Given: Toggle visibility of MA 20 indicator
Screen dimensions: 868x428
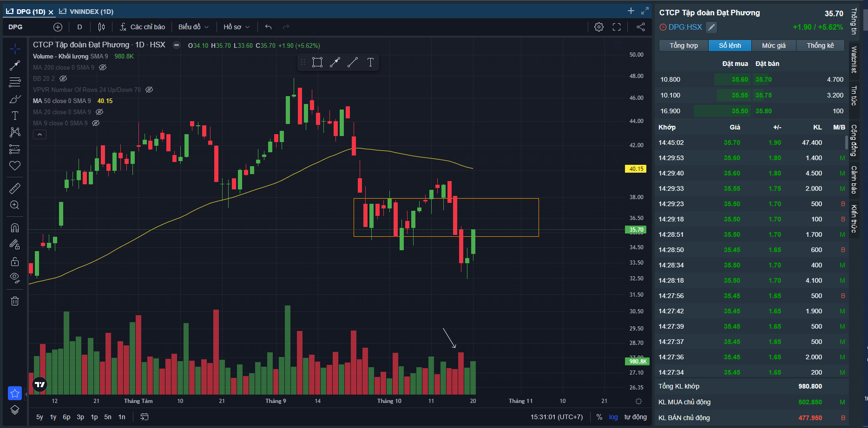Looking at the screenshot, I should (99, 112).
